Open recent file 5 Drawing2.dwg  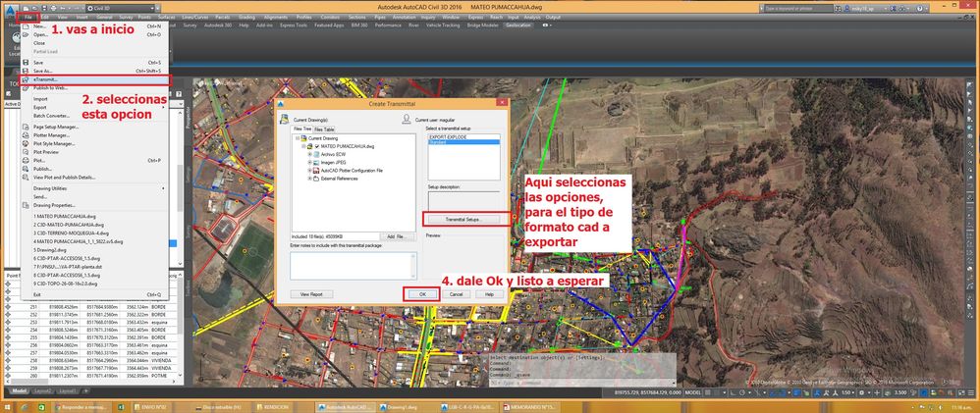(94, 249)
